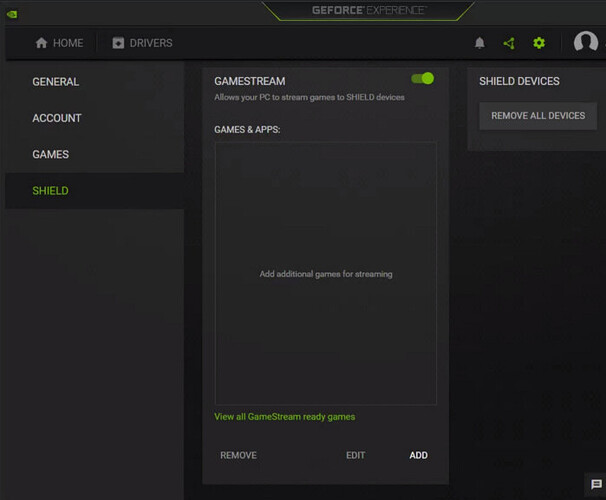Click the Edit button below the games list
Image resolution: width=606 pixels, height=500 pixels.
pos(355,455)
